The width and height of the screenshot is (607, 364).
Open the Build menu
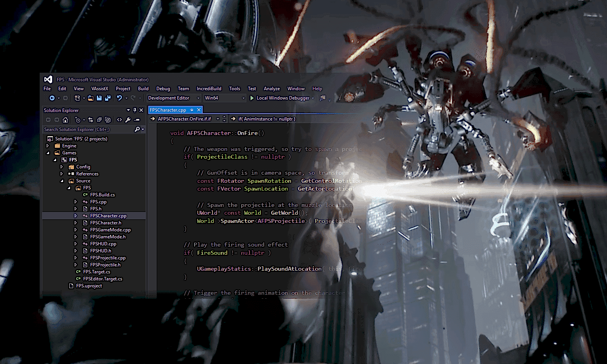click(x=143, y=89)
